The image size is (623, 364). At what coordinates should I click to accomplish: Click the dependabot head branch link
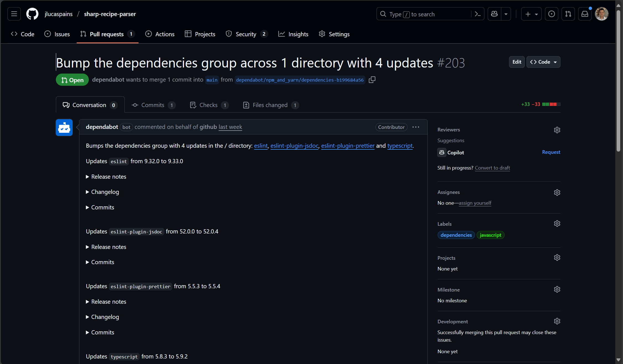pos(300,80)
